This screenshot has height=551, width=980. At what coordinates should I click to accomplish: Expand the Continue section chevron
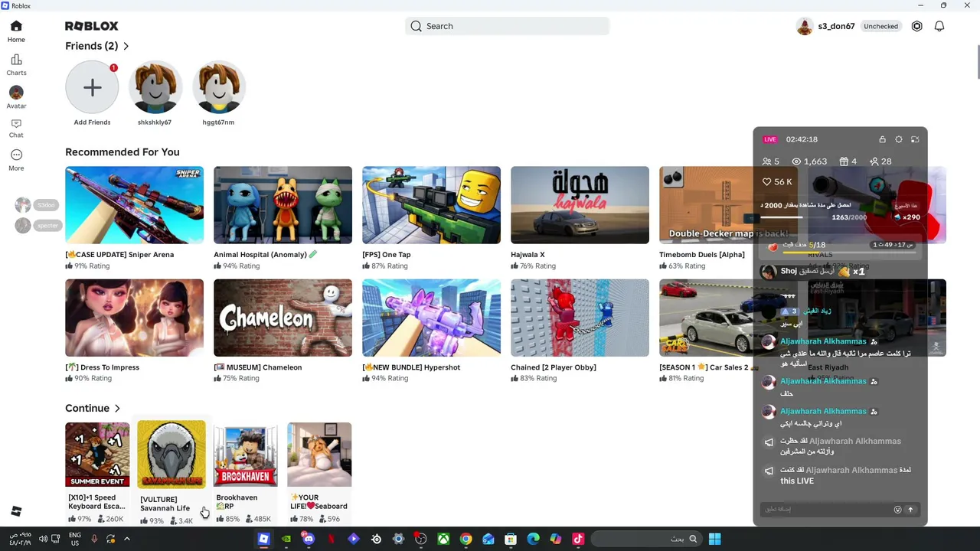pyautogui.click(x=117, y=409)
